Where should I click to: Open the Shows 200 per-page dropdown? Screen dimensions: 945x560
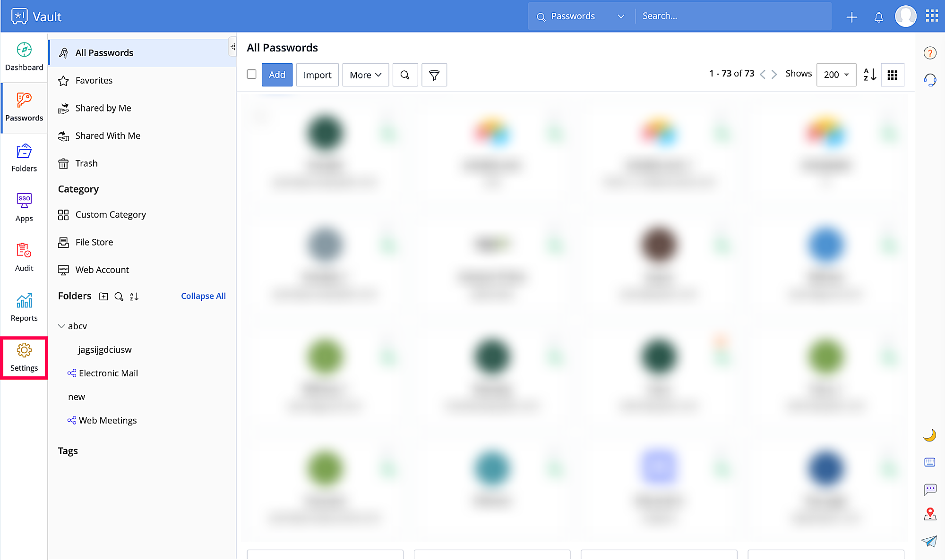tap(836, 75)
